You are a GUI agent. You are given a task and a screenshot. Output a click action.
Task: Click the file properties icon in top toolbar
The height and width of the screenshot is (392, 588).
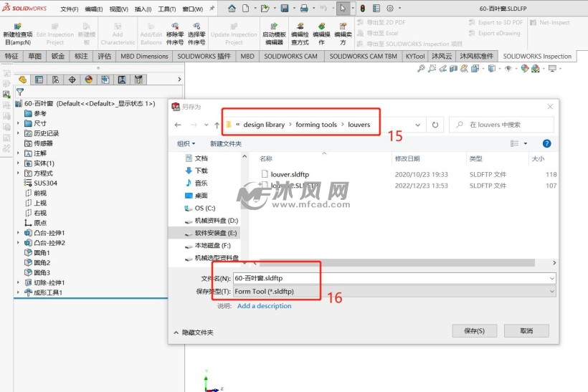click(x=376, y=9)
